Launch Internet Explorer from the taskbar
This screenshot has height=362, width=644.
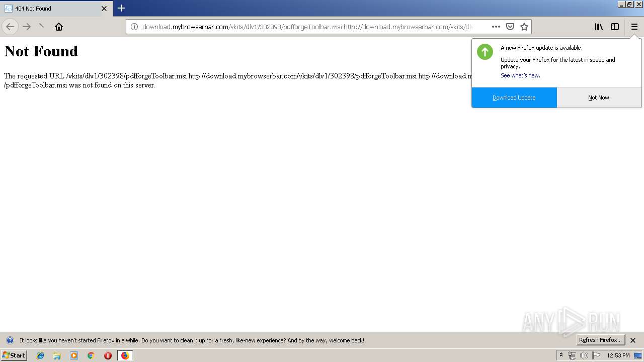pyautogui.click(x=40, y=355)
